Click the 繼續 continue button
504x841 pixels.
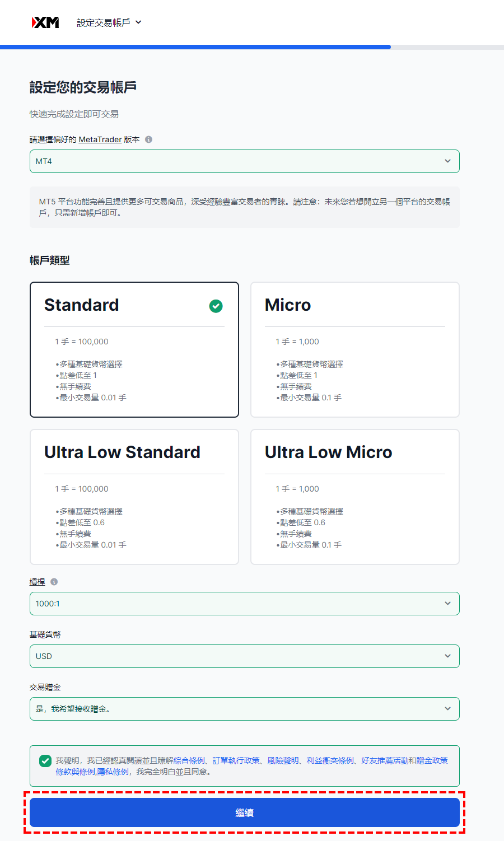[x=245, y=812]
